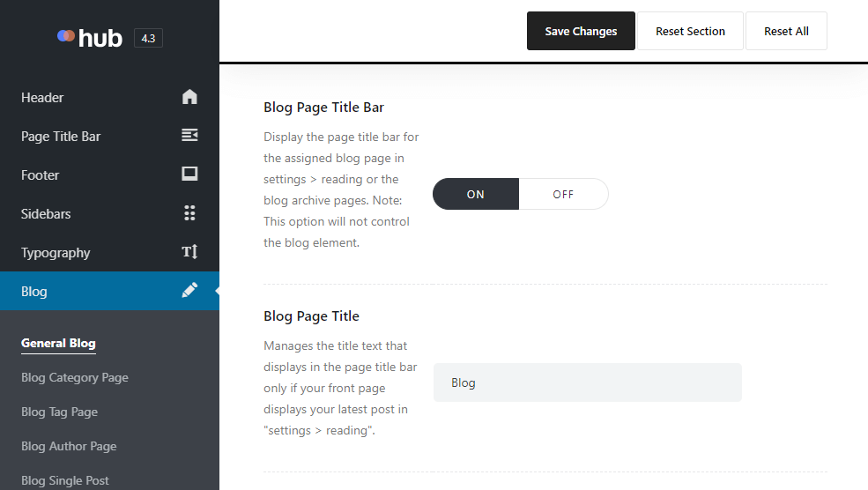868x490 pixels.
Task: Click Save Changes button
Action: [x=581, y=31]
